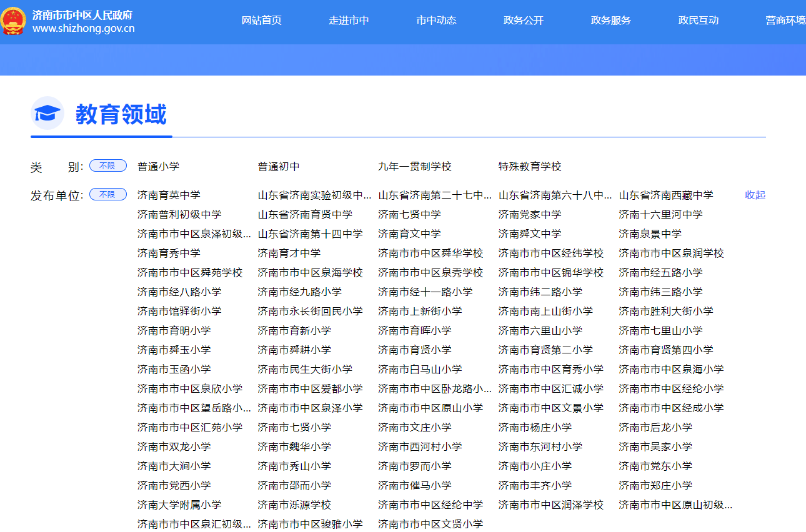806x532 pixels.
Task: Open the 政务公开 menu
Action: point(524,20)
